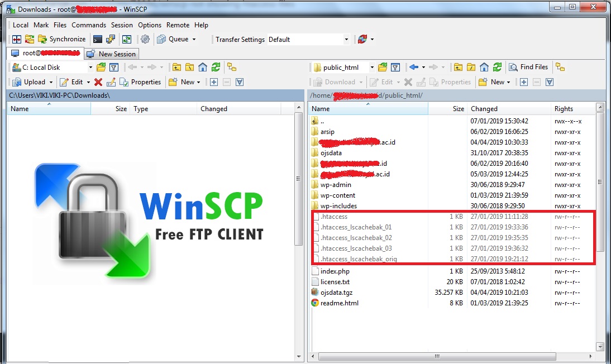Click the local red Delete X icon
611x364 pixels.
coord(98,82)
